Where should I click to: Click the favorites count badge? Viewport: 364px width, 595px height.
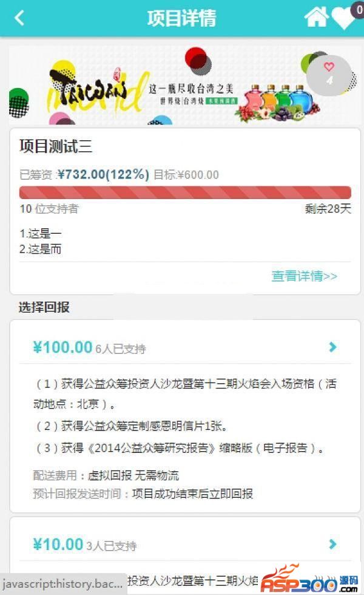[359, 9]
